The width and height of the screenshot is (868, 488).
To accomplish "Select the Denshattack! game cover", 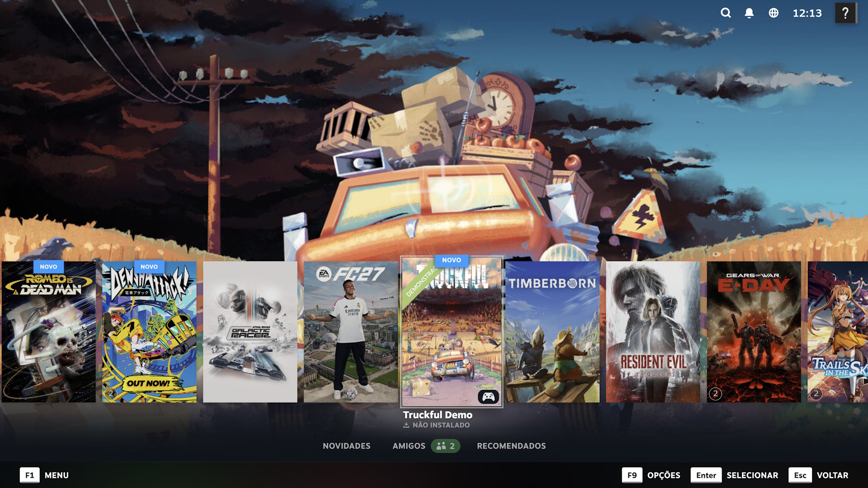I will pos(149,332).
